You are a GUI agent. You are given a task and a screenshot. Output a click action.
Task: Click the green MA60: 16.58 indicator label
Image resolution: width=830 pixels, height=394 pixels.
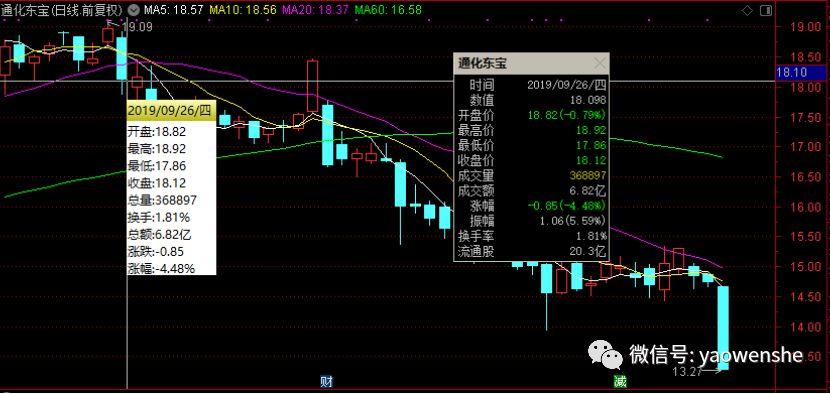point(388,10)
